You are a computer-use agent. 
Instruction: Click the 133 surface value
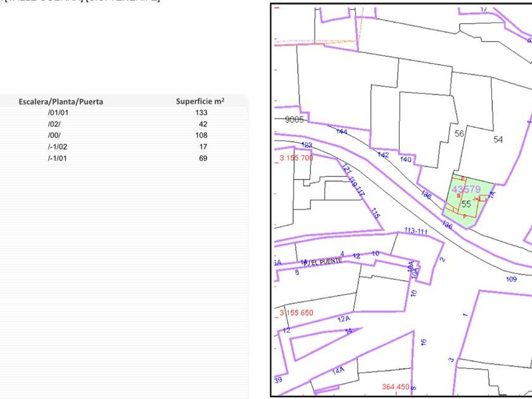coord(201,113)
